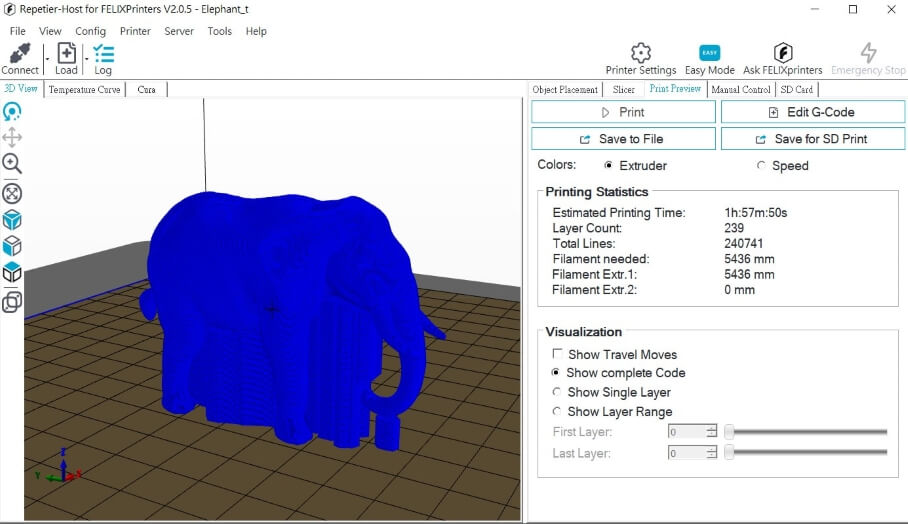
Task: Switch to isometric cube view
Action: pos(12,220)
